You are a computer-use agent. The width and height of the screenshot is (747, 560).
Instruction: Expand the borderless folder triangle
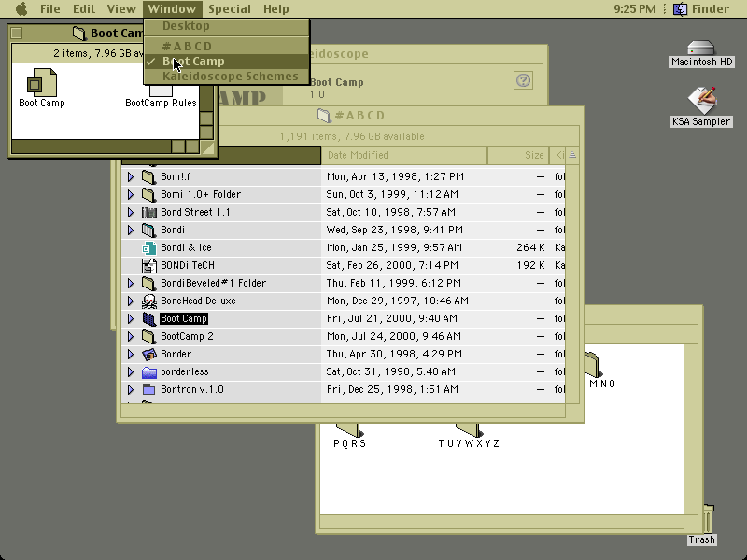tap(131, 371)
